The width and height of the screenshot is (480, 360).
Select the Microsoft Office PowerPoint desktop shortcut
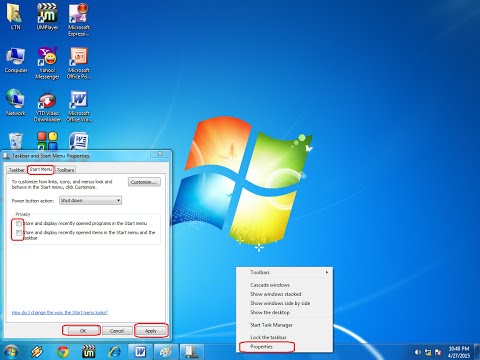(x=79, y=63)
